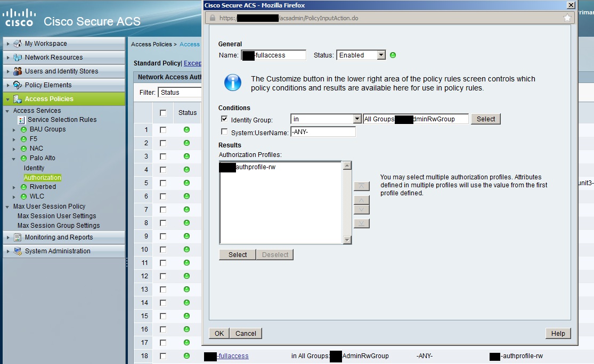The image size is (594, 364).
Task: Tick the checkbox for rule row 12
Action: pos(163,276)
